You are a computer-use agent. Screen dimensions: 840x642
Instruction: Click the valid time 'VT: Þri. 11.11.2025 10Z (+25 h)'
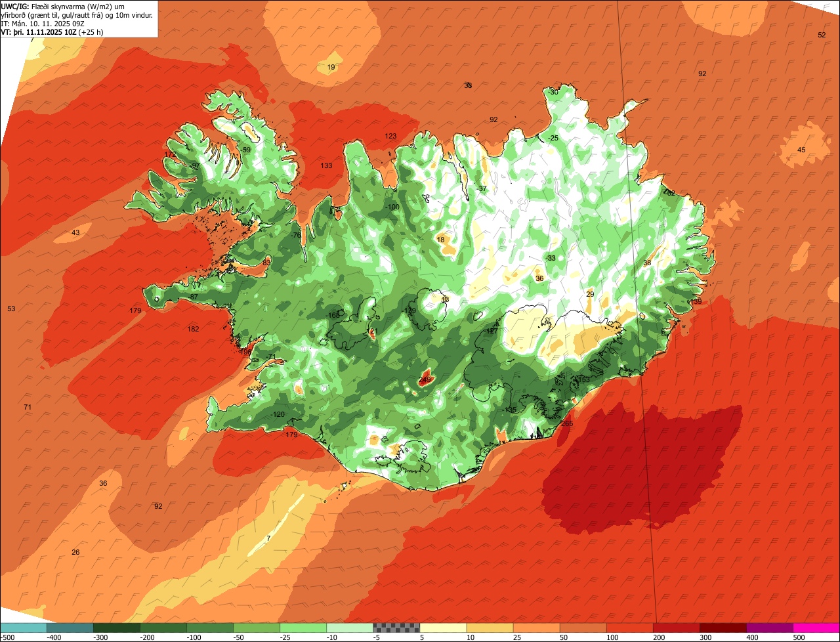(52, 32)
